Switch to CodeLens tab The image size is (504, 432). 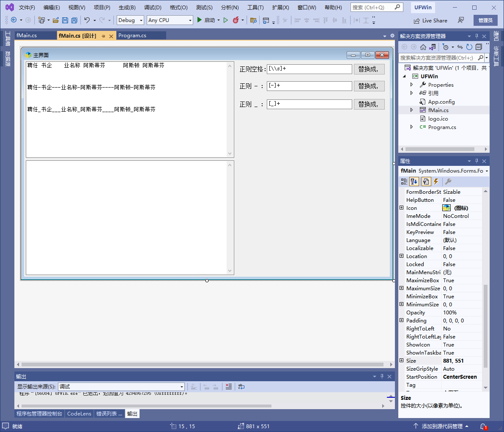(79, 414)
